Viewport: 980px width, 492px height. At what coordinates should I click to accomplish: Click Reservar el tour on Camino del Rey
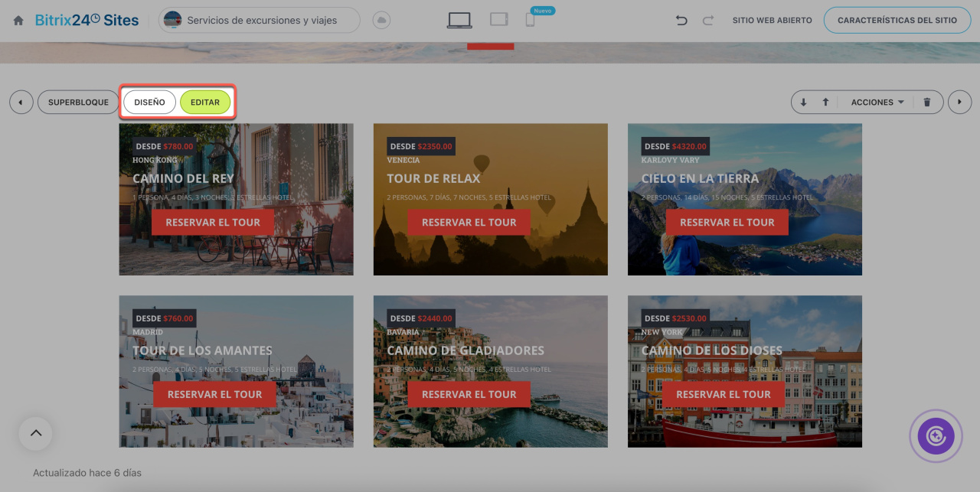click(x=213, y=223)
